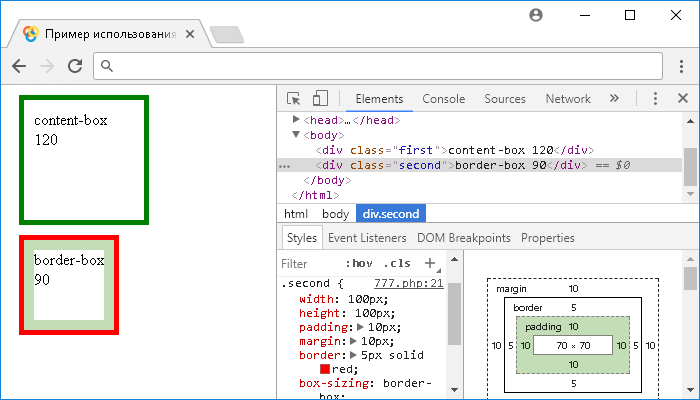Click the red border-box element on page
700x400 pixels.
click(69, 285)
